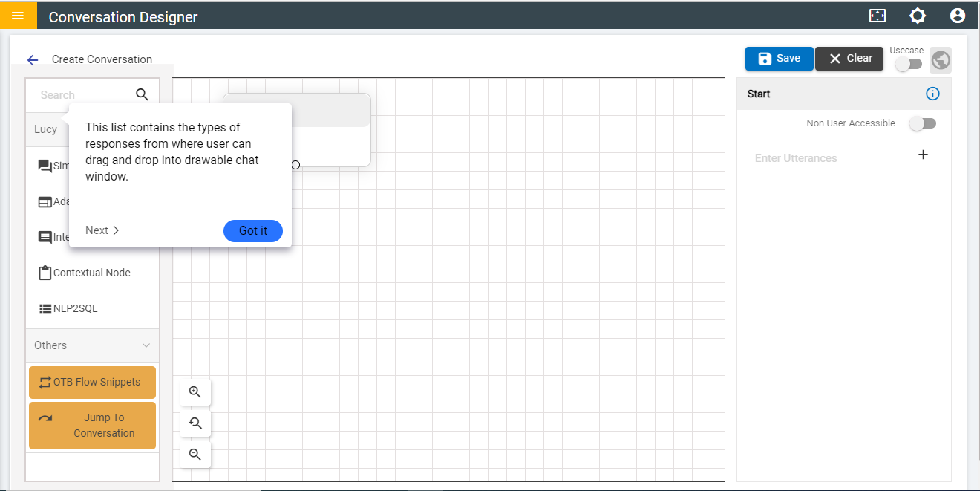Viewport: 980px width, 491px height.
Task: Zoom in on the canvas
Action: [x=195, y=392]
